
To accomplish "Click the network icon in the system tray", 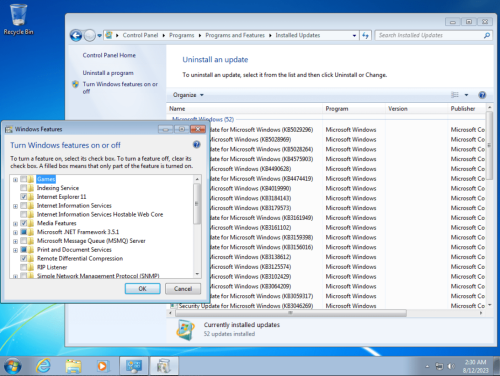I will pyautogui.click(x=439, y=366).
